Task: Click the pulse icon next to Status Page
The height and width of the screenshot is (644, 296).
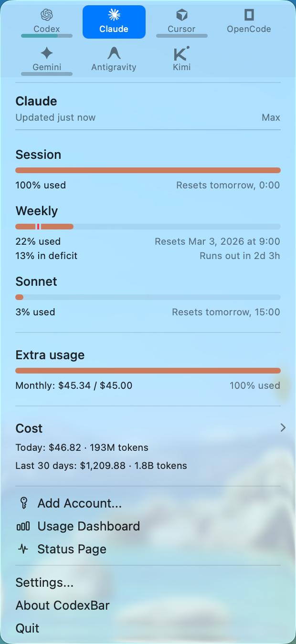Action: click(23, 549)
